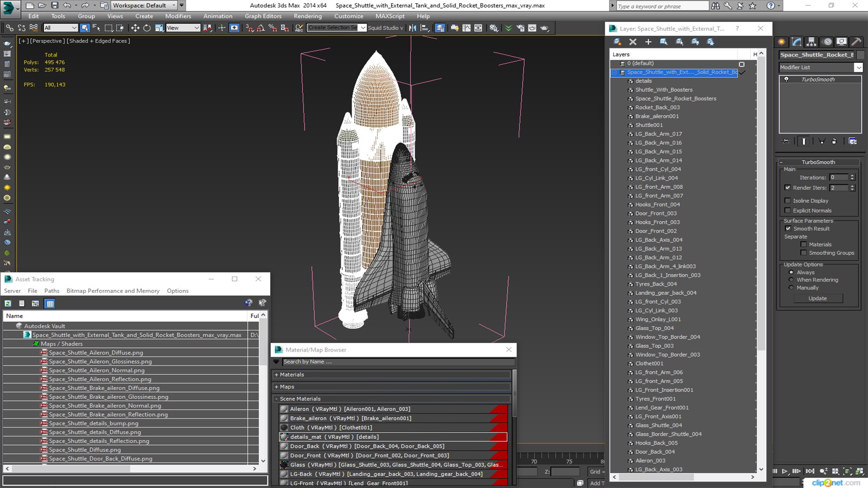The height and width of the screenshot is (488, 868).
Task: Open the selection filter All dropdown
Action: click(61, 28)
